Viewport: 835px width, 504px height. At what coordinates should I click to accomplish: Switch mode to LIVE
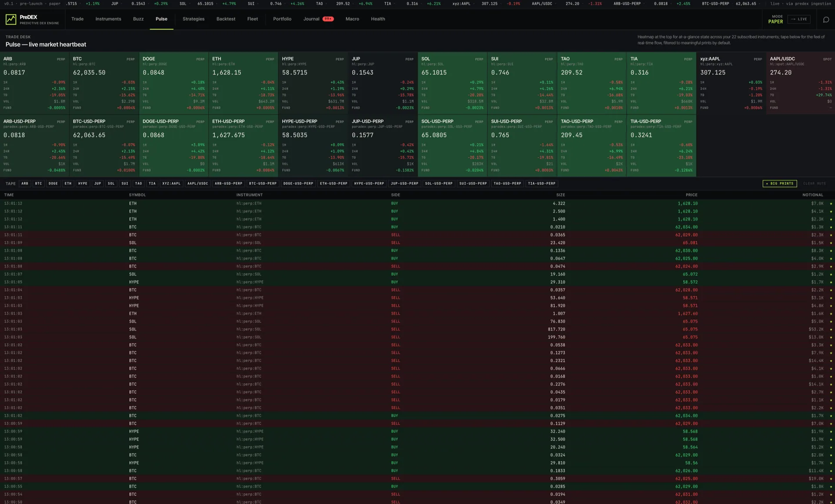click(799, 19)
